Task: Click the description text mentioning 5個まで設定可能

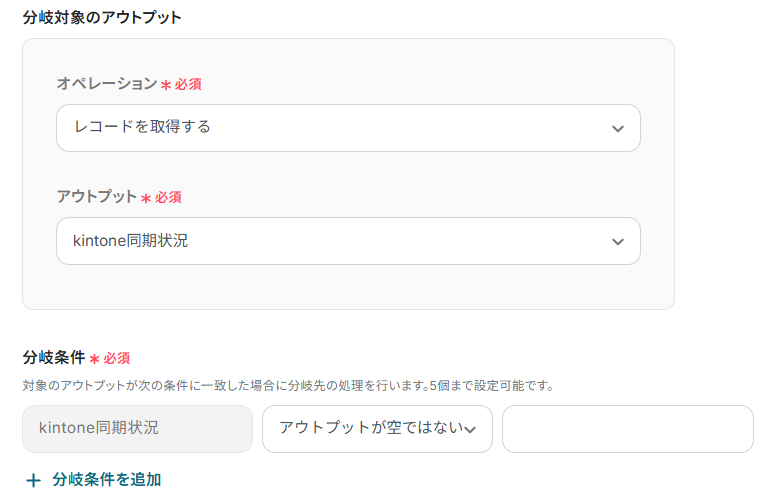Action: (x=288, y=385)
